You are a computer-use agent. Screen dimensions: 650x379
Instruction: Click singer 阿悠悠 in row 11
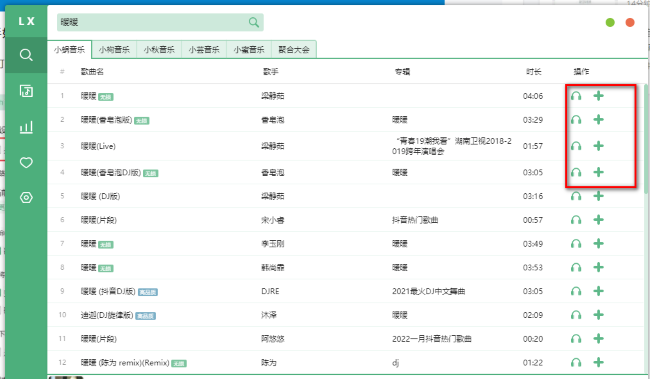(x=273, y=339)
